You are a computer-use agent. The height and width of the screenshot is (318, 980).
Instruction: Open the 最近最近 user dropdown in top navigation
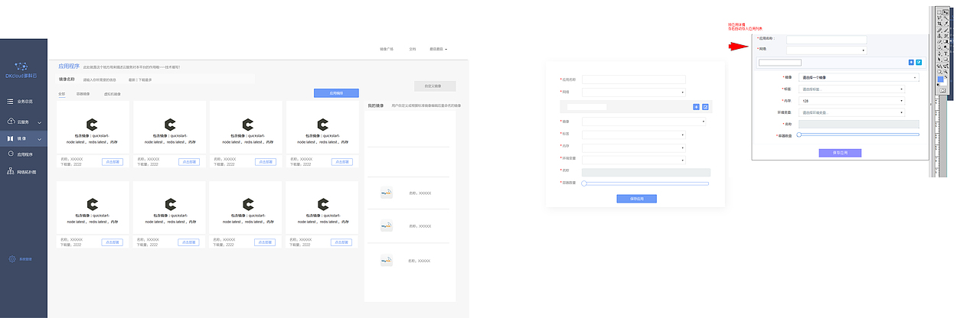438,49
